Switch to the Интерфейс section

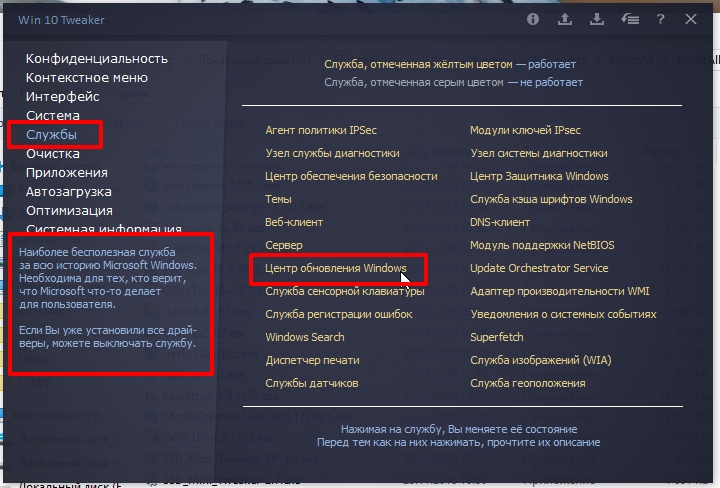click(x=62, y=97)
